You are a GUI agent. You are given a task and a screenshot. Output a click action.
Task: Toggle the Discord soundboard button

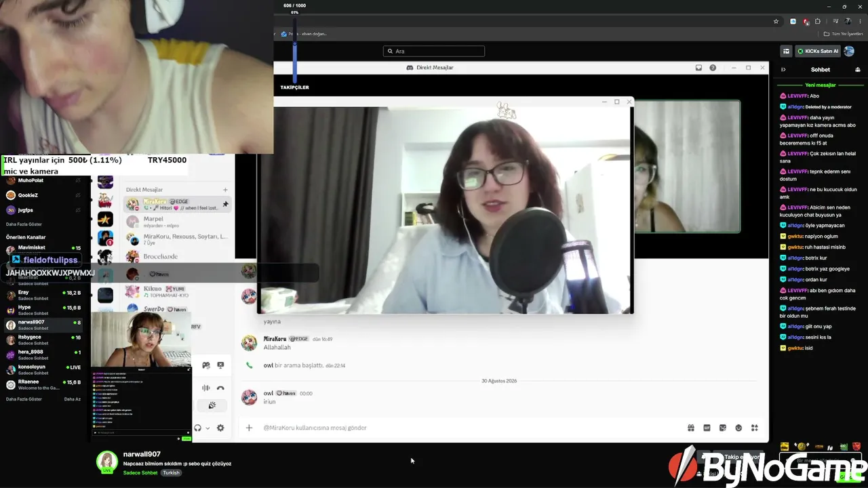[x=212, y=405]
